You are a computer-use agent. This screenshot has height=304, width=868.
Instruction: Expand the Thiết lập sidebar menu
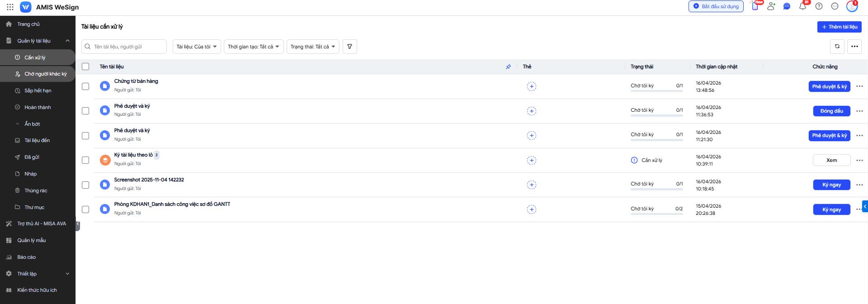coord(38,274)
